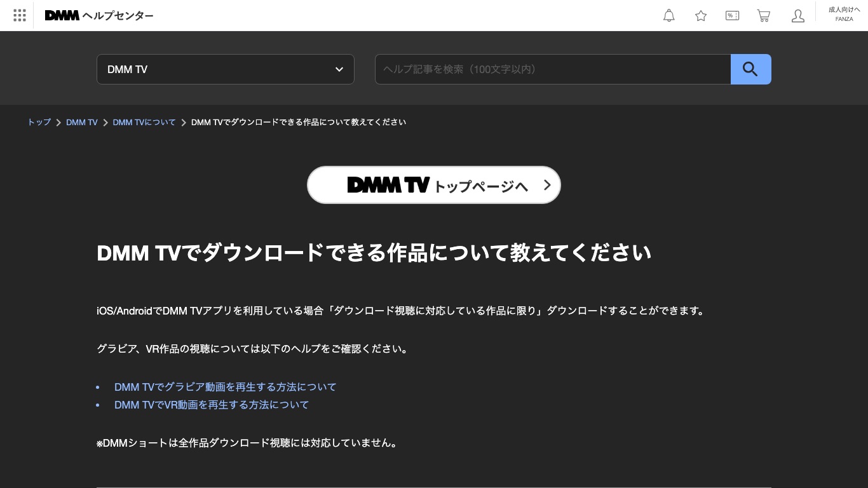This screenshot has width=868, height=488.
Task: Switch to adult FANZA site link
Action: tap(844, 14)
